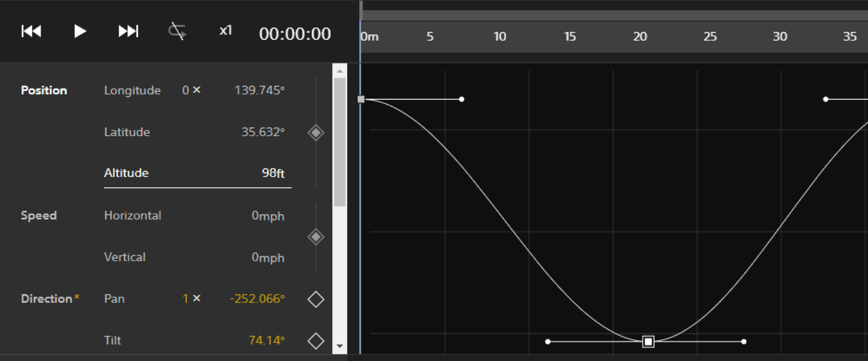The height and width of the screenshot is (361, 868).
Task: Edit the Pan value -252.066°
Action: click(x=257, y=299)
